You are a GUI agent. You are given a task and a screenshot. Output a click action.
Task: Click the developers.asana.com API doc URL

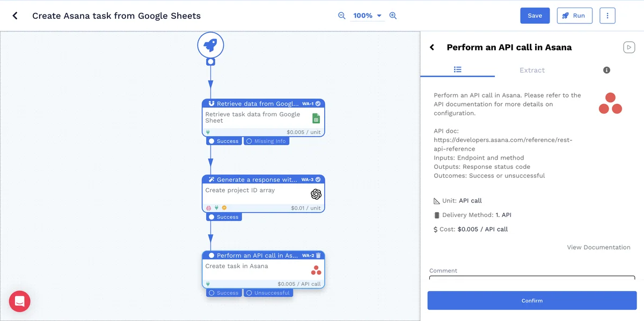[503, 144]
